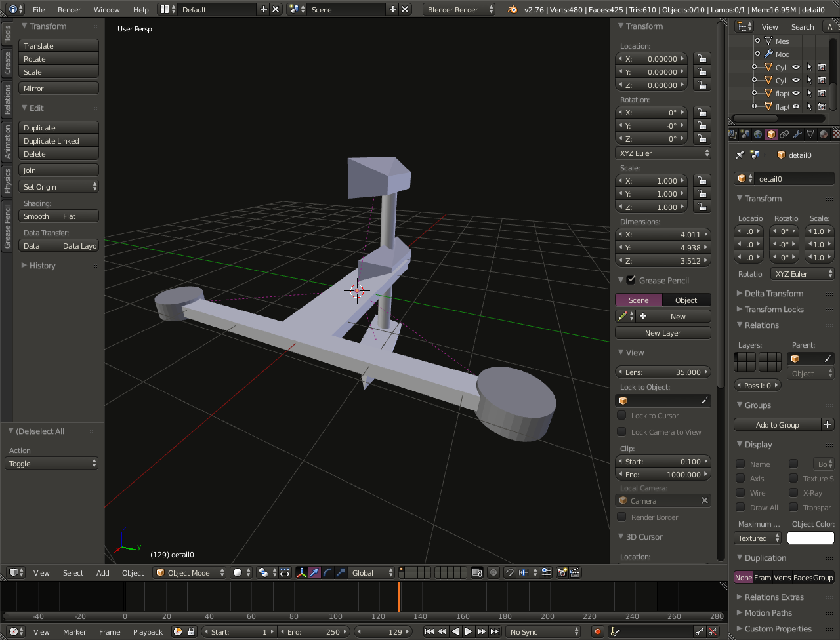Open viewport shading sphere selector
This screenshot has width=840, height=640.
[241, 572]
